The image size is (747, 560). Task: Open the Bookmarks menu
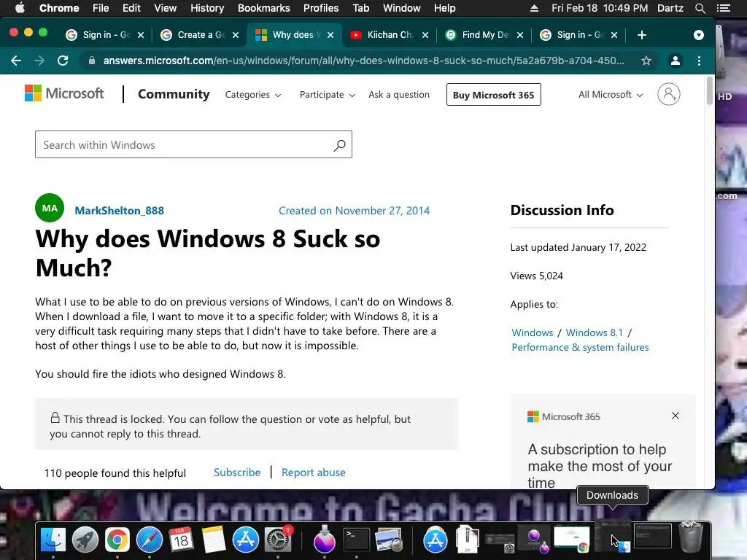click(x=264, y=8)
